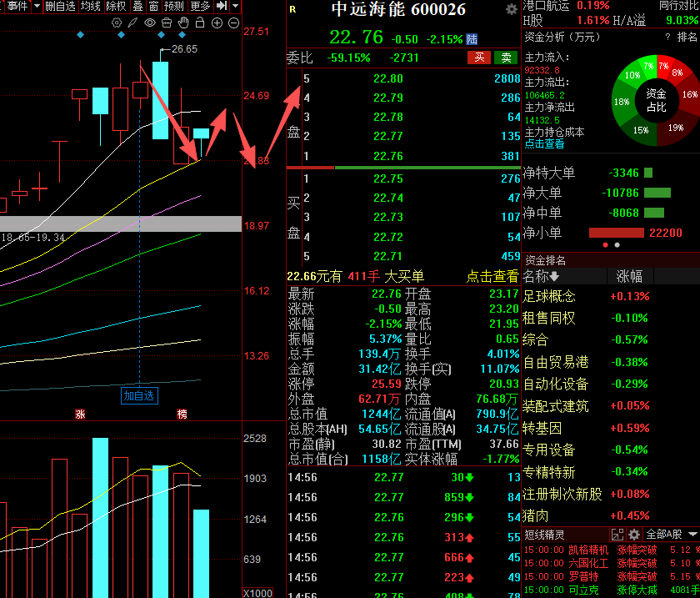The height and width of the screenshot is (598, 700).
Task: Click the 涨 marker below chart
Action: tap(80, 415)
